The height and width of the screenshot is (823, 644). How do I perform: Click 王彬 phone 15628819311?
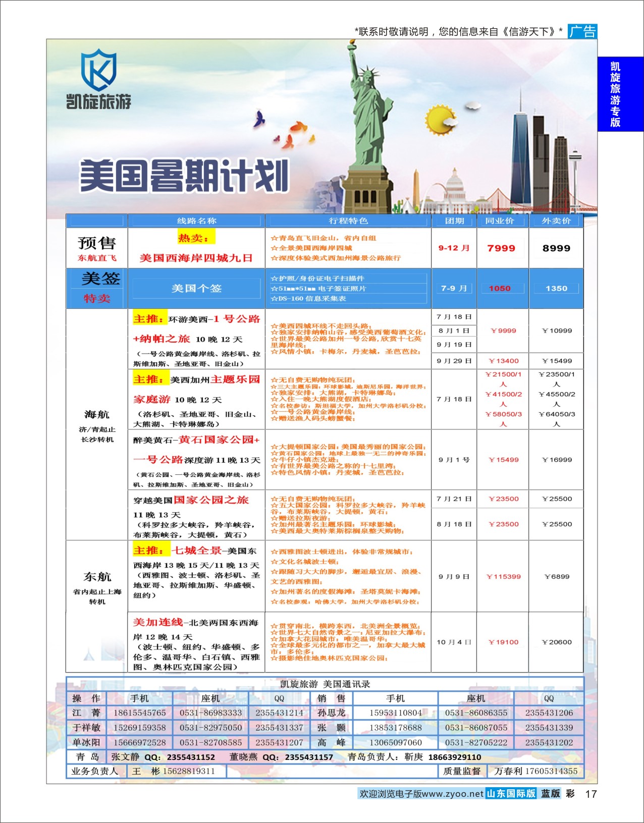coord(189,771)
